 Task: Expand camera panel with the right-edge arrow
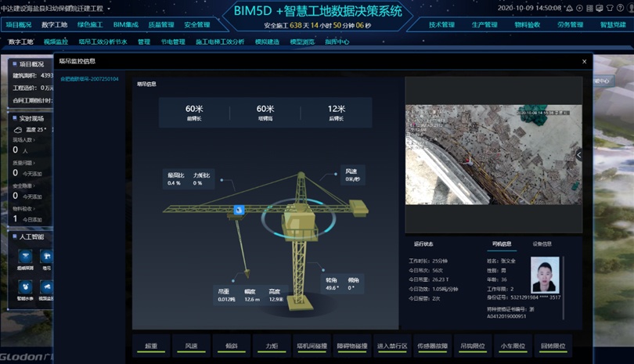[578, 155]
